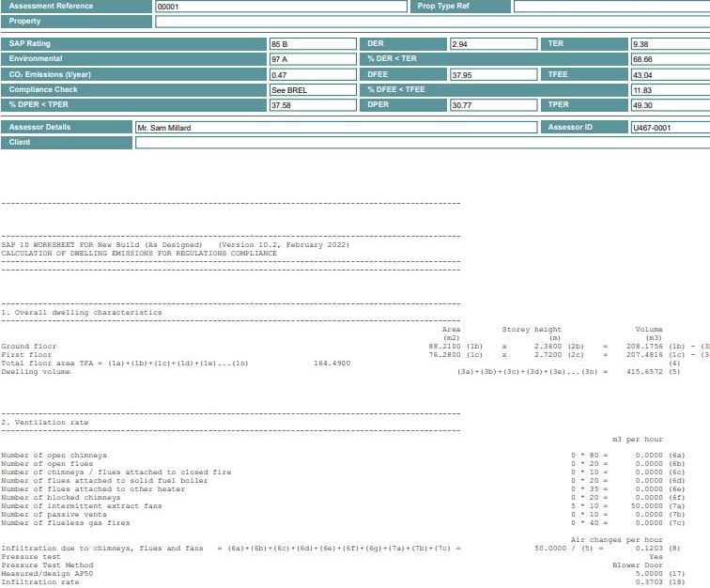710x588 pixels.
Task: Click the Compliance Check field See BREL
Action: pos(313,90)
